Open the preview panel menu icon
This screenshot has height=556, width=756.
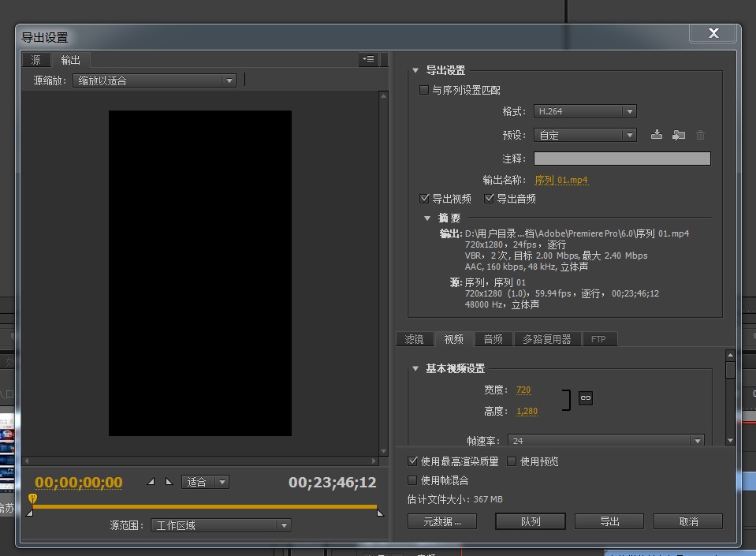pos(367,59)
